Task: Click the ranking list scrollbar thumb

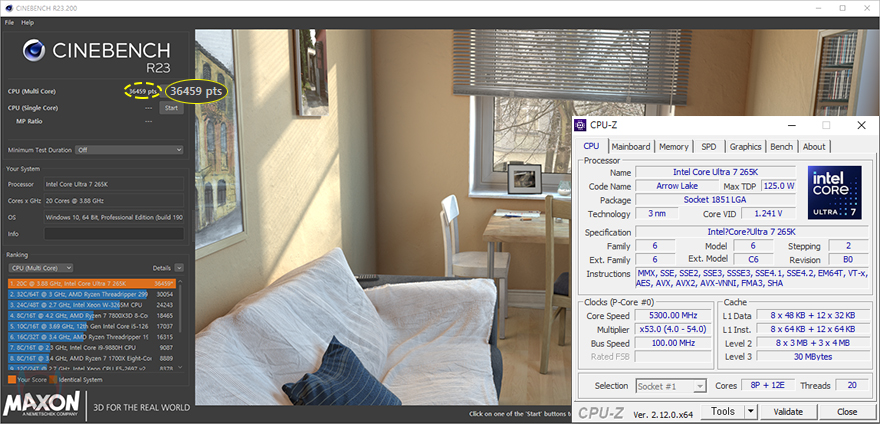Action: coord(180,309)
